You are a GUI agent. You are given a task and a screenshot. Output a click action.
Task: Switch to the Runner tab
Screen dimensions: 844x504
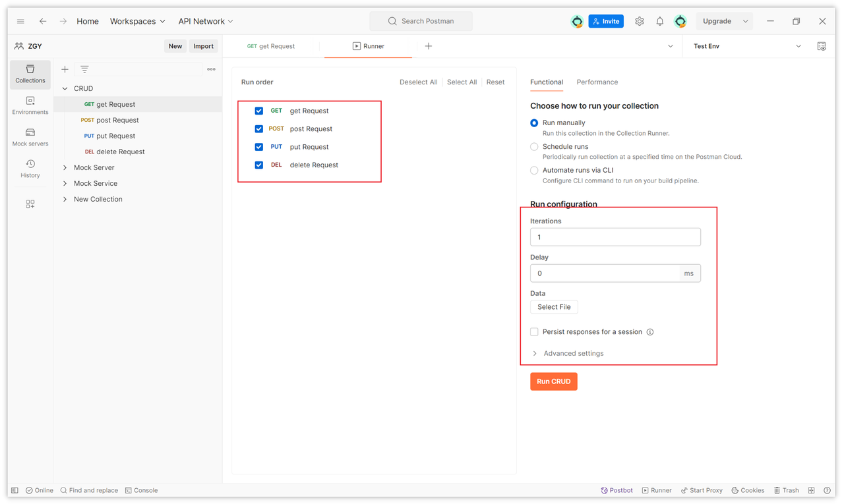[368, 46]
